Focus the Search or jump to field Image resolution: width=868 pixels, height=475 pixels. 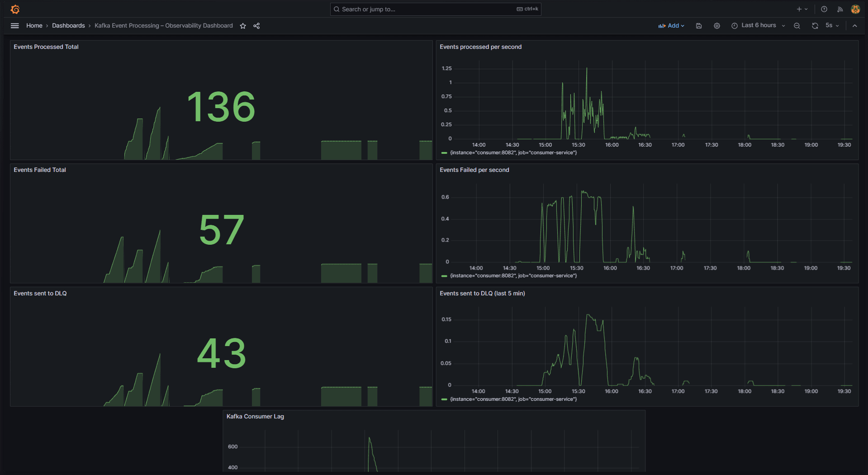436,9
